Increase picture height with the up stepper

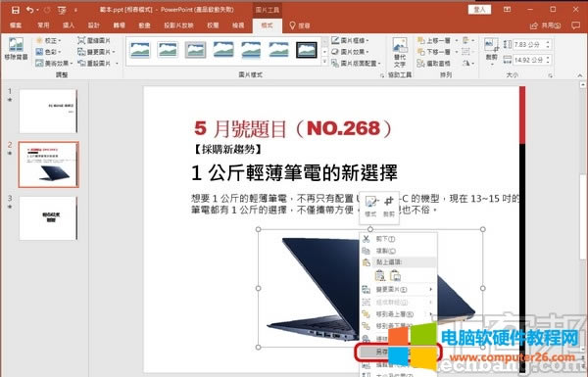pyautogui.click(x=548, y=42)
